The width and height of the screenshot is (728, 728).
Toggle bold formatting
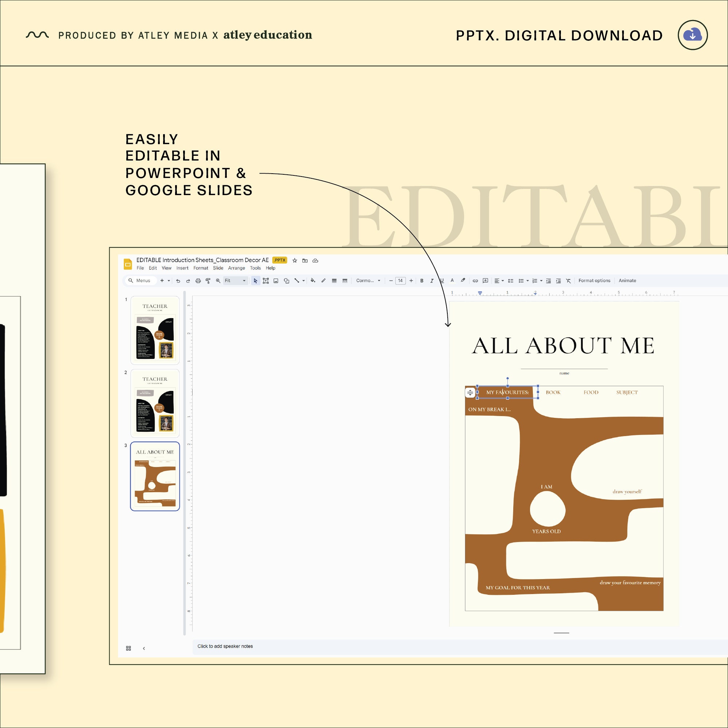[x=421, y=281]
